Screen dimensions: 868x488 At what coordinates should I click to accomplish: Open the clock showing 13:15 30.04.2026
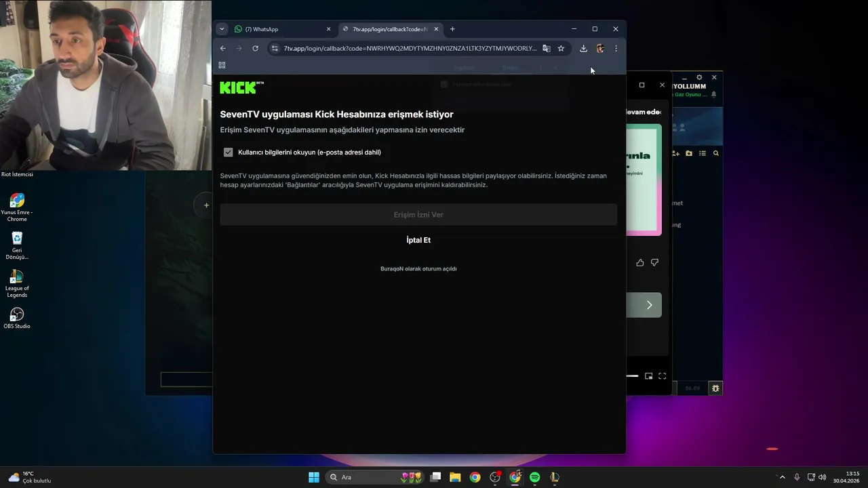point(846,477)
